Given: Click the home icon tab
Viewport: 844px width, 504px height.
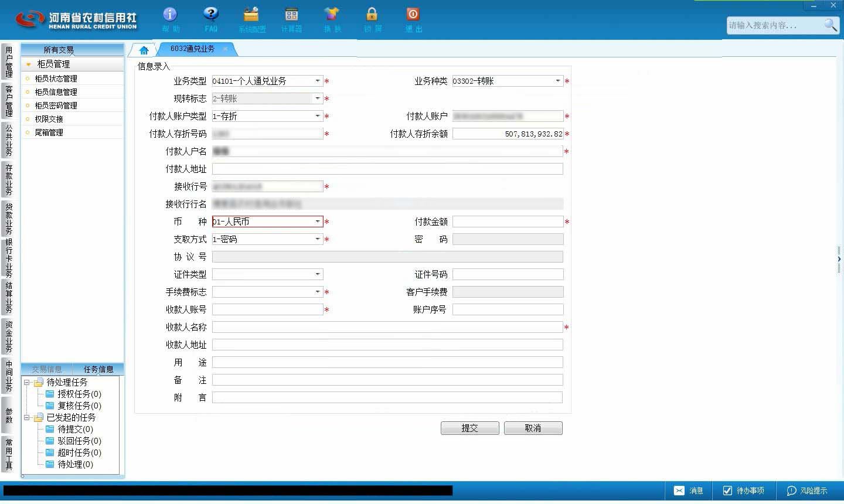Looking at the screenshot, I should pyautogui.click(x=144, y=50).
